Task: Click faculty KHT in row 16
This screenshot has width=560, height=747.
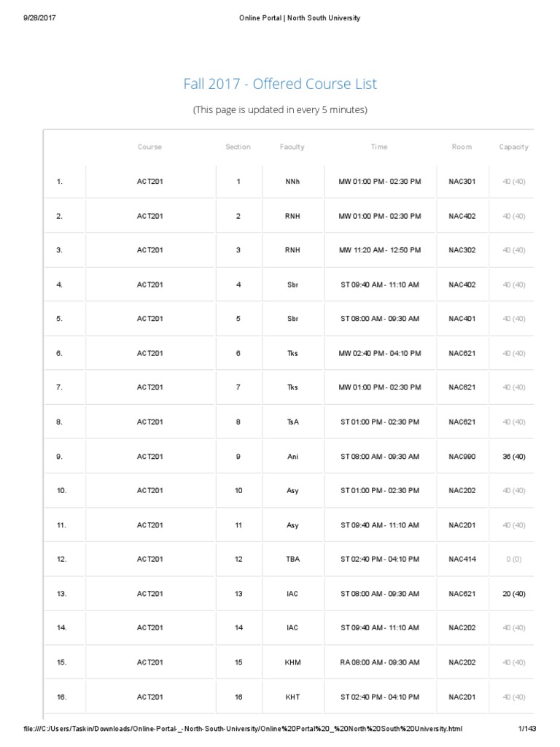Action: (x=292, y=697)
